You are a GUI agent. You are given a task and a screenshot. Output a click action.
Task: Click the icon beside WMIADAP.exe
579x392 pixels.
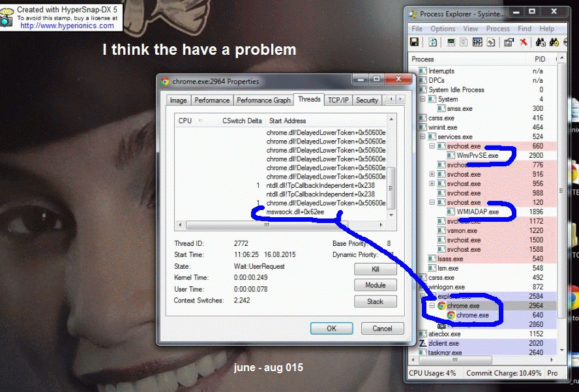pos(451,212)
